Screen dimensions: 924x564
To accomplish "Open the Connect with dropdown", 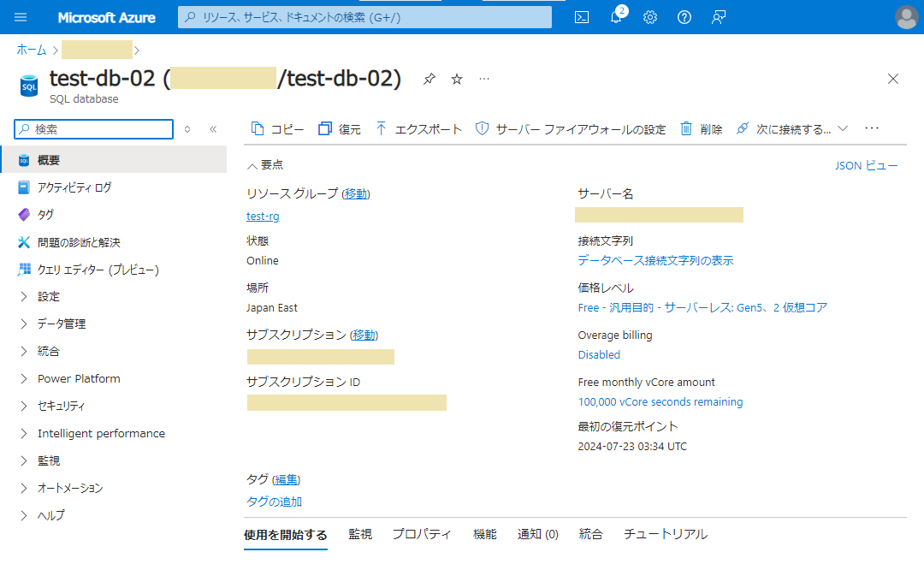I will 792,129.
